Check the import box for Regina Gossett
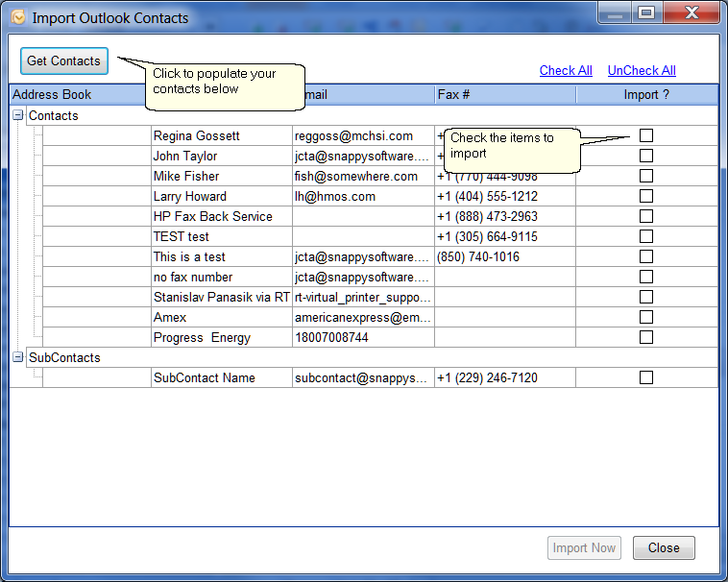The image size is (728, 582). (646, 135)
